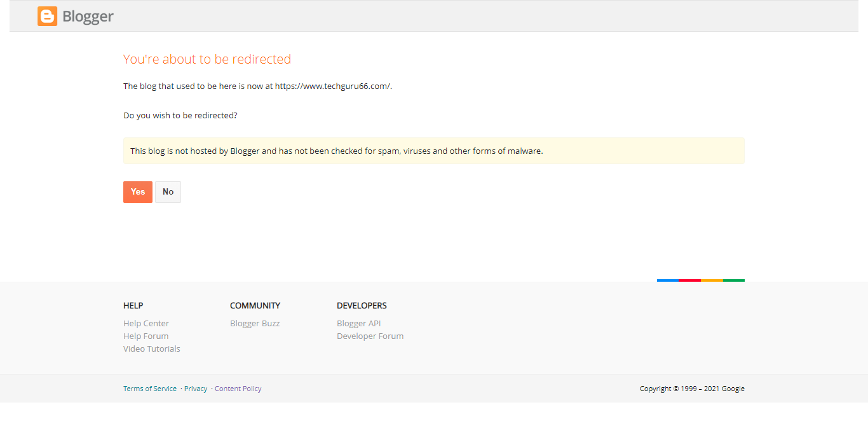Open the Help Center link

coord(146,323)
